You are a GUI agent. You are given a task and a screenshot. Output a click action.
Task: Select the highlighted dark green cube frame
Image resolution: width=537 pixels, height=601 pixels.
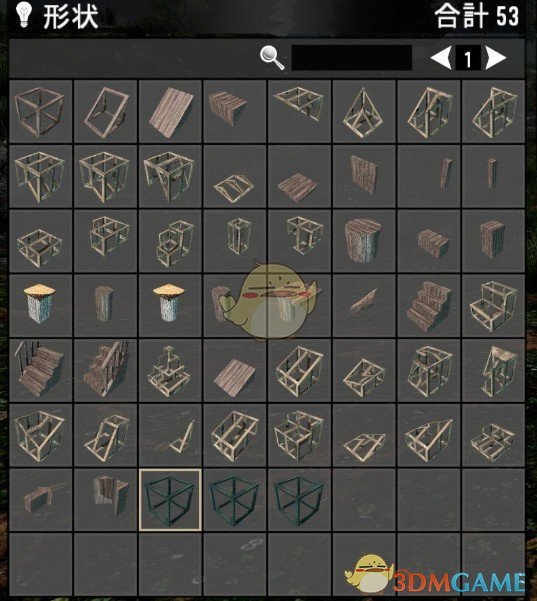pos(170,500)
